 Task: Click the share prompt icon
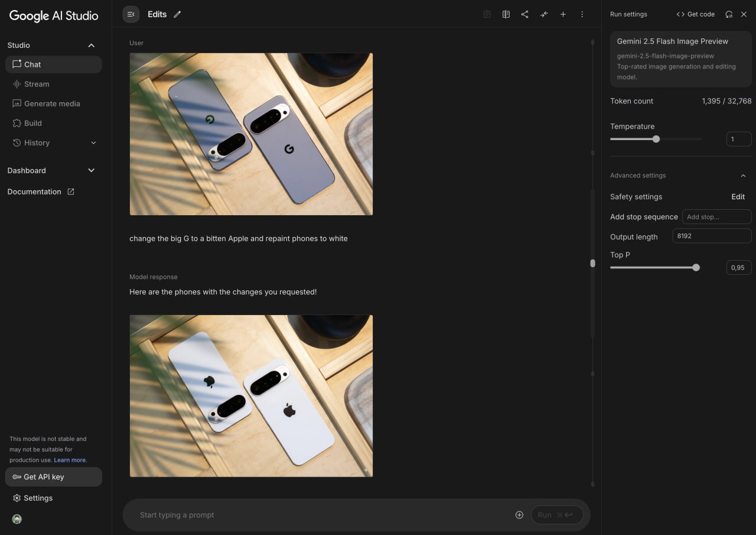coord(525,14)
